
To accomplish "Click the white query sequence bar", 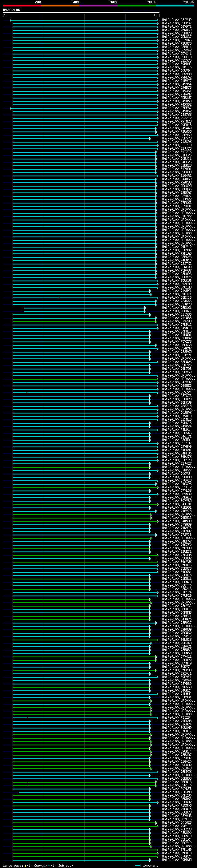I will [x=81, y=12].
